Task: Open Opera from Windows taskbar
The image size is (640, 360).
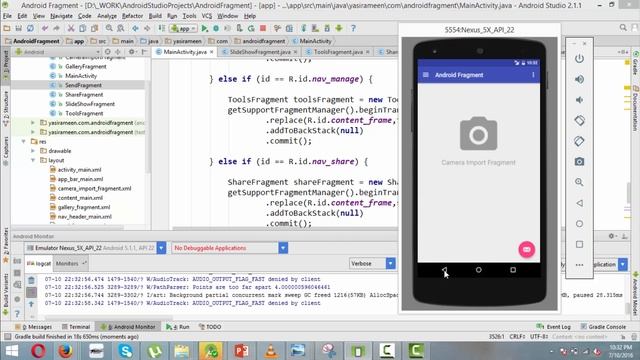Action: [38, 351]
